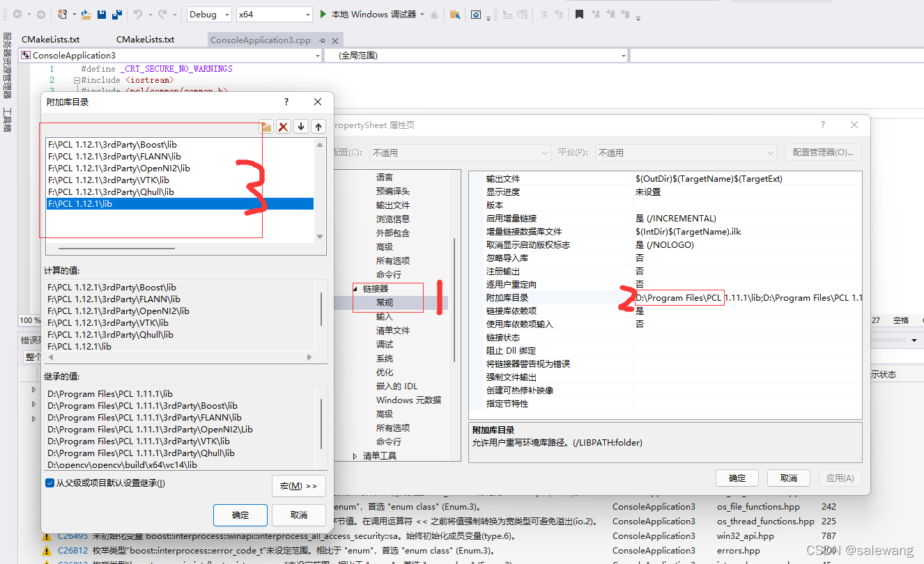Click the green start debugging arrow
The image size is (924, 564).
pyautogui.click(x=323, y=14)
